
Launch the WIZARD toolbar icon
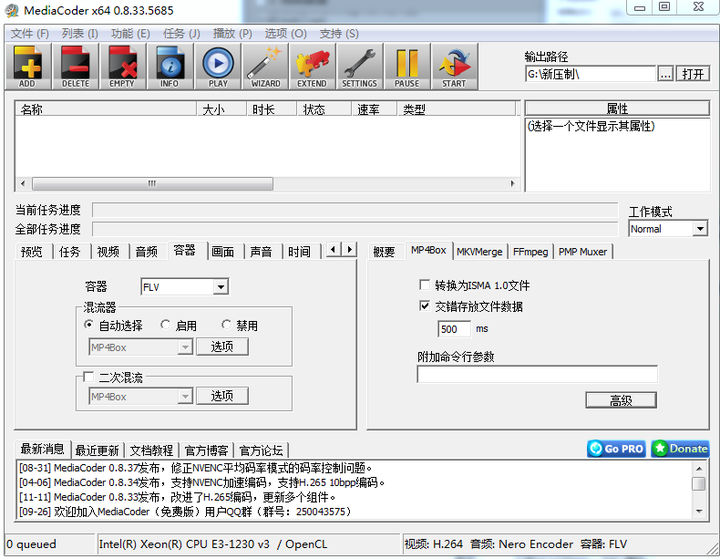(x=265, y=66)
